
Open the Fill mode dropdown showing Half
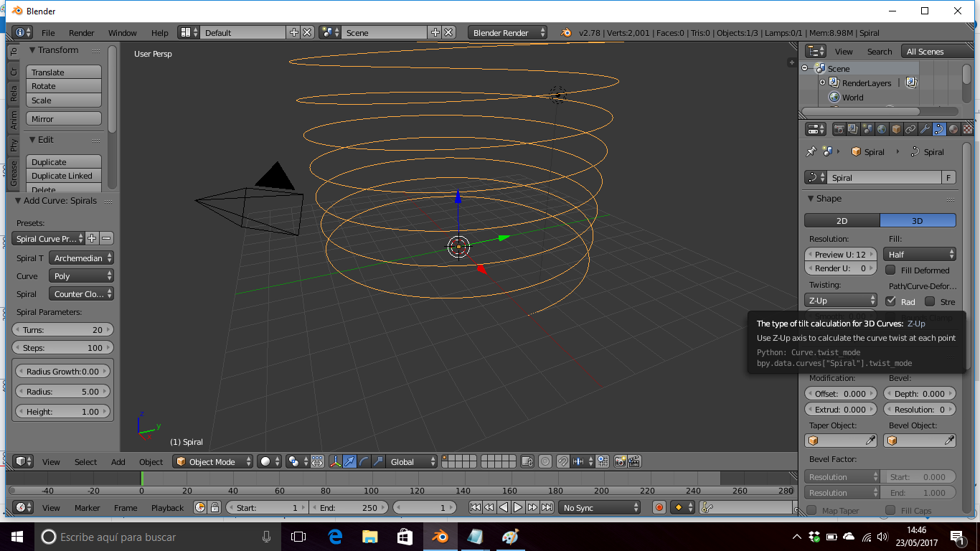coord(920,254)
